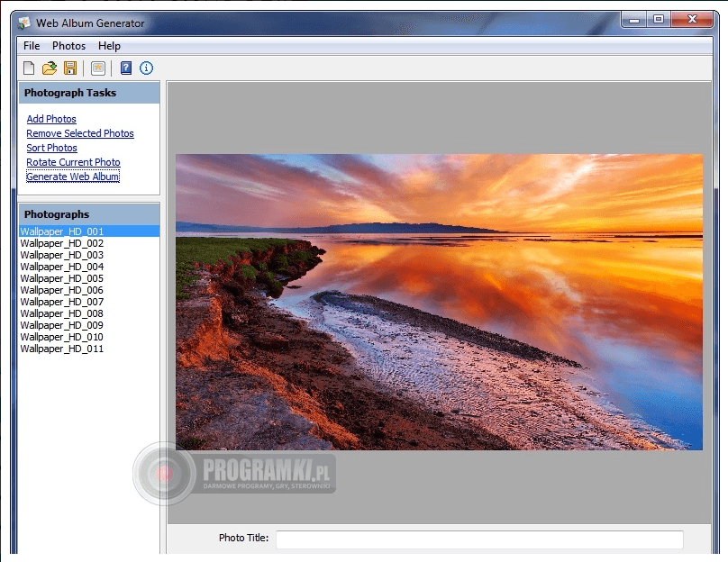Click the Photo Title input field

(x=479, y=539)
